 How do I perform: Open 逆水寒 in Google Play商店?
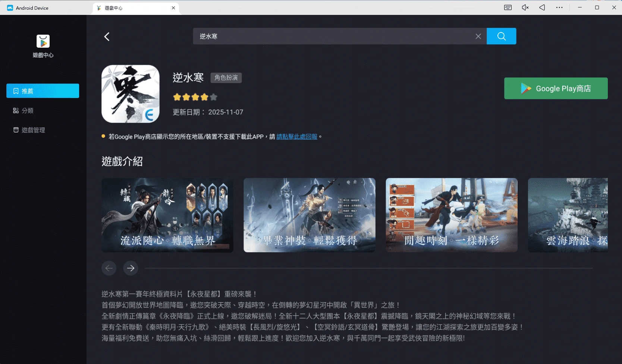tap(555, 88)
